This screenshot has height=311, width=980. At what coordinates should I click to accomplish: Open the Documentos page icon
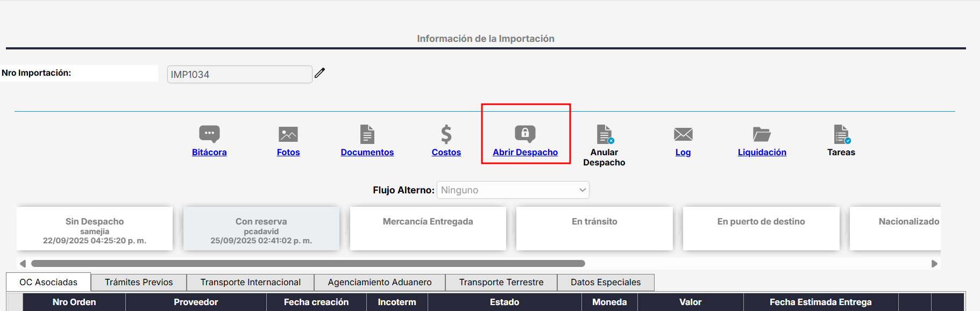click(x=367, y=134)
